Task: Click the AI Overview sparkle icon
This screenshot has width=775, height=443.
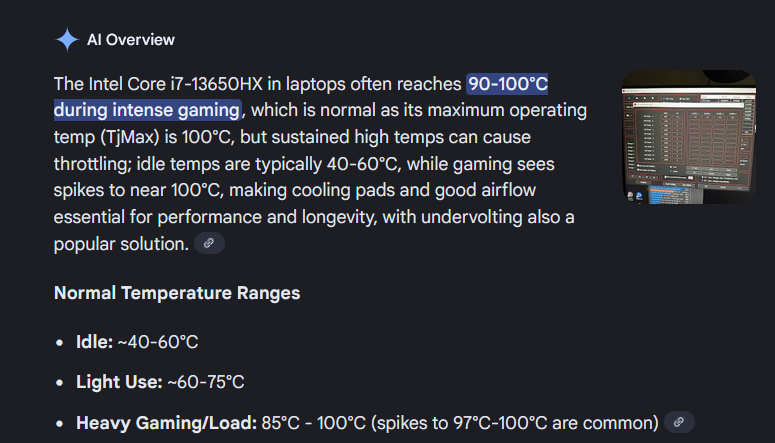Action: click(66, 40)
